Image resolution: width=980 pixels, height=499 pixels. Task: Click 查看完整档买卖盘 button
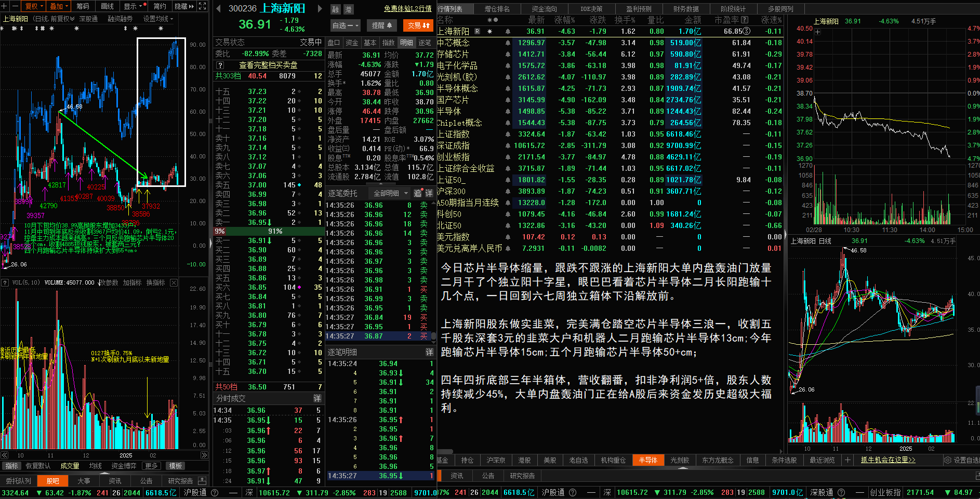(268, 65)
